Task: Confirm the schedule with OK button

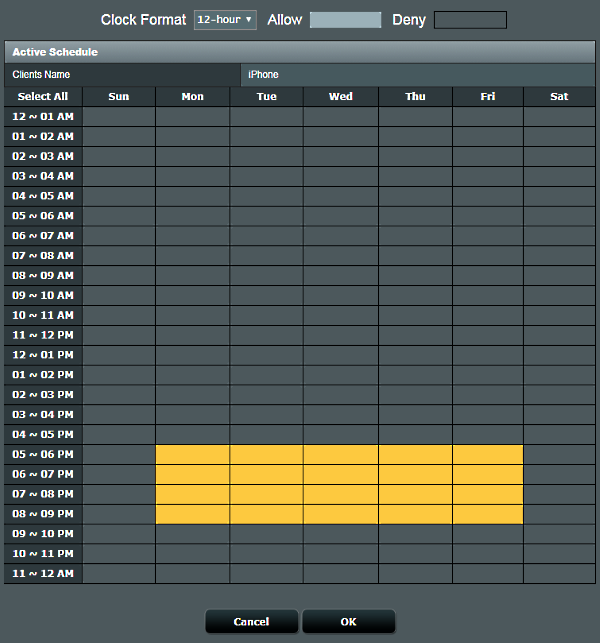Action: pyautogui.click(x=349, y=622)
